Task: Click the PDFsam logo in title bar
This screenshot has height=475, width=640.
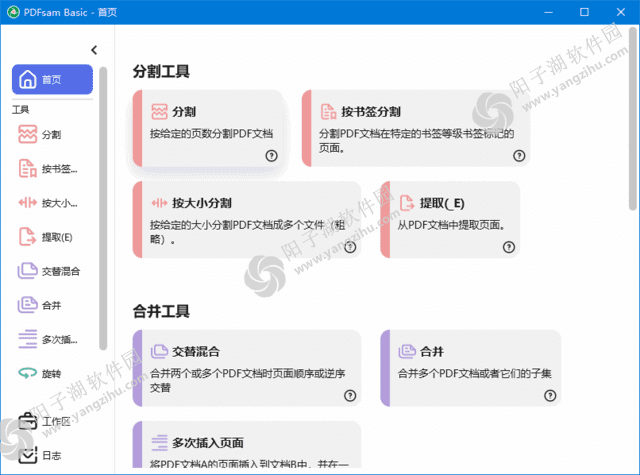Action: 13,12
